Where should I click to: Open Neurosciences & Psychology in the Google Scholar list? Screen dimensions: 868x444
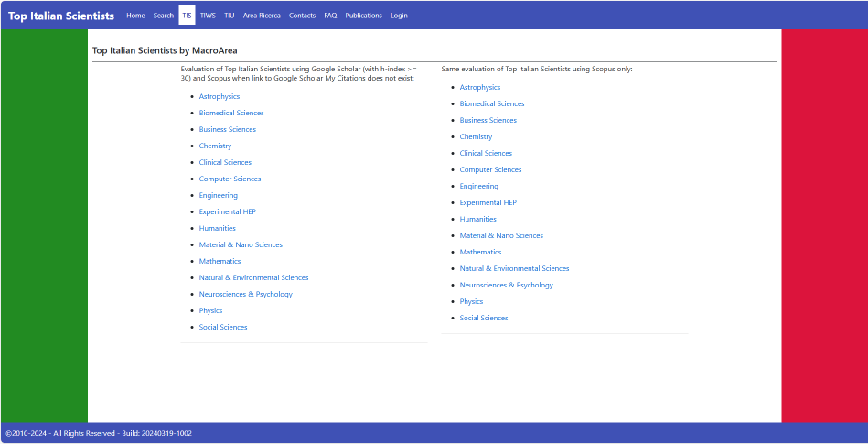point(246,295)
